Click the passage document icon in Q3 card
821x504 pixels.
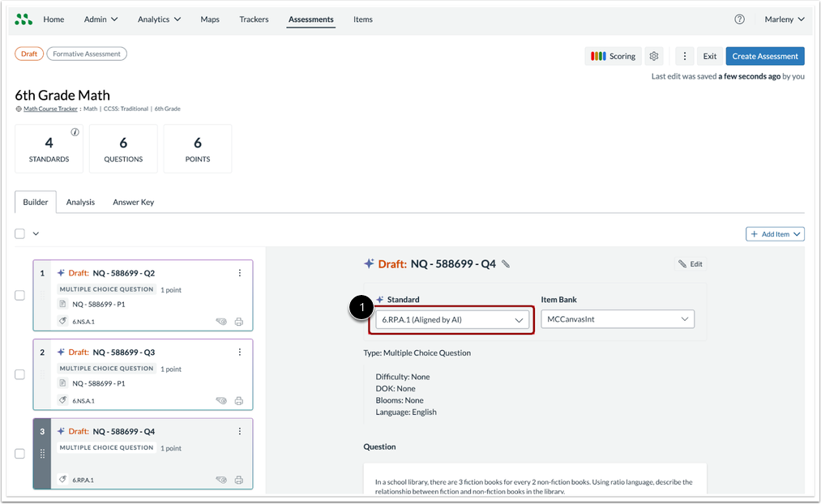coord(63,383)
